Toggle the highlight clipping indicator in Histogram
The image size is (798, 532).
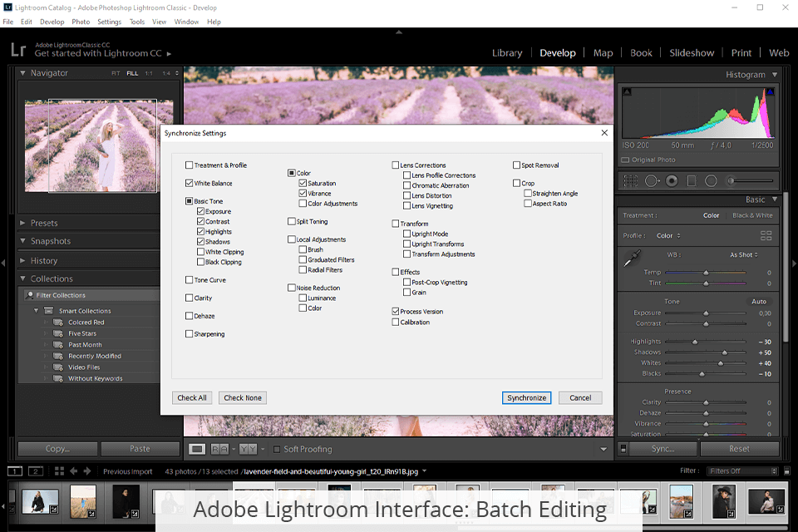click(x=770, y=91)
